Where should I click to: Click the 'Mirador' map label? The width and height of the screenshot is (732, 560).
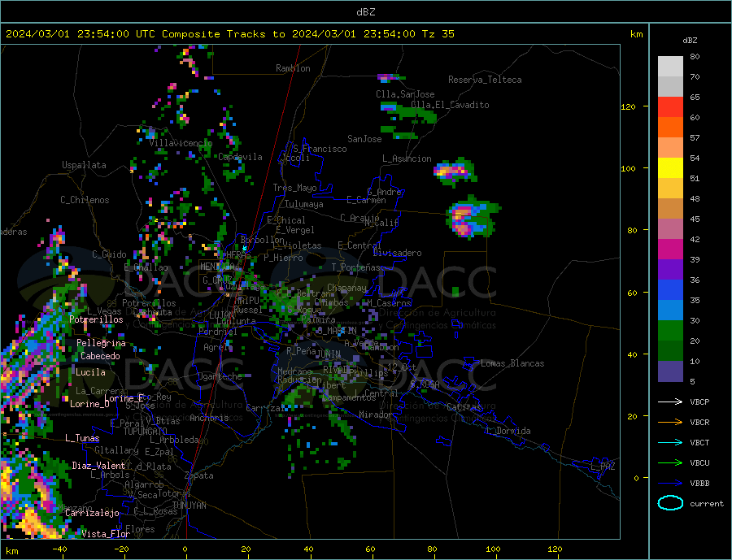[376, 415]
